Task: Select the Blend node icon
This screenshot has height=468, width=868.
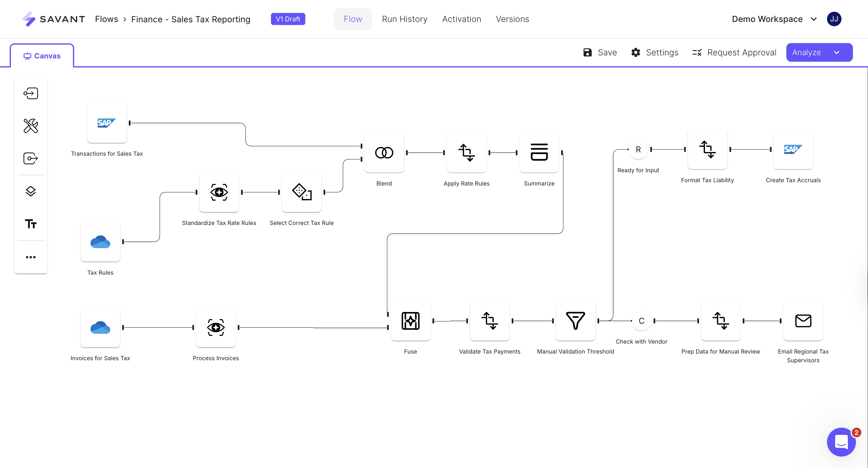Action: click(x=384, y=152)
